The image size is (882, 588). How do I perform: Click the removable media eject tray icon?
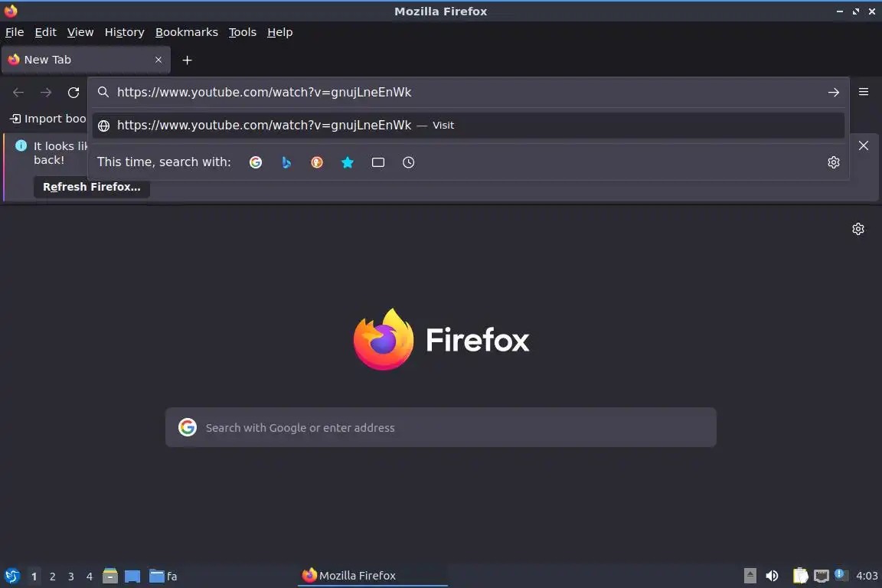coord(750,576)
